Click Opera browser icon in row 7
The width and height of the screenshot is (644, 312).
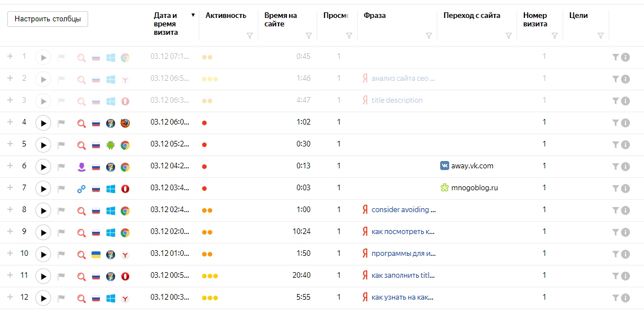tap(125, 189)
